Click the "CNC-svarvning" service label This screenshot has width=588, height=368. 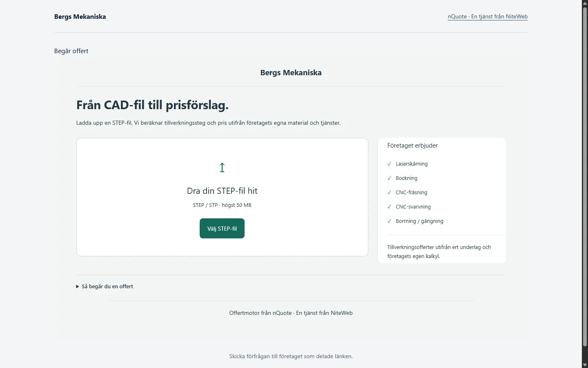click(x=413, y=207)
